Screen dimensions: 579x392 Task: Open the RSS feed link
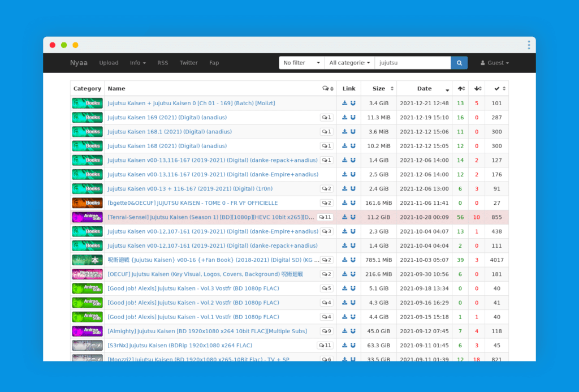tap(162, 63)
